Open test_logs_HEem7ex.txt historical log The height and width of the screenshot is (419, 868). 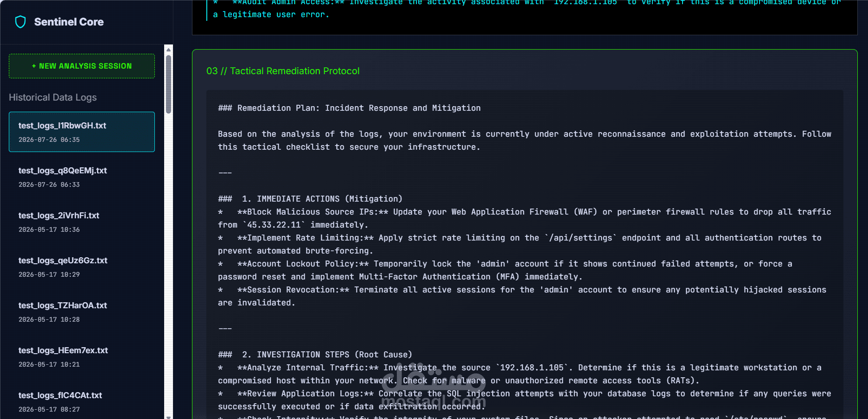point(82,356)
